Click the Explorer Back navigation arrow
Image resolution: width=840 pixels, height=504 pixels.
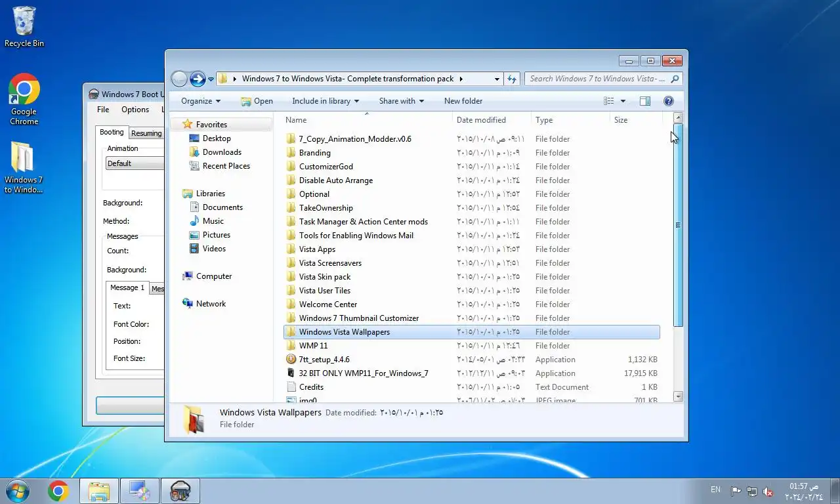coord(179,79)
